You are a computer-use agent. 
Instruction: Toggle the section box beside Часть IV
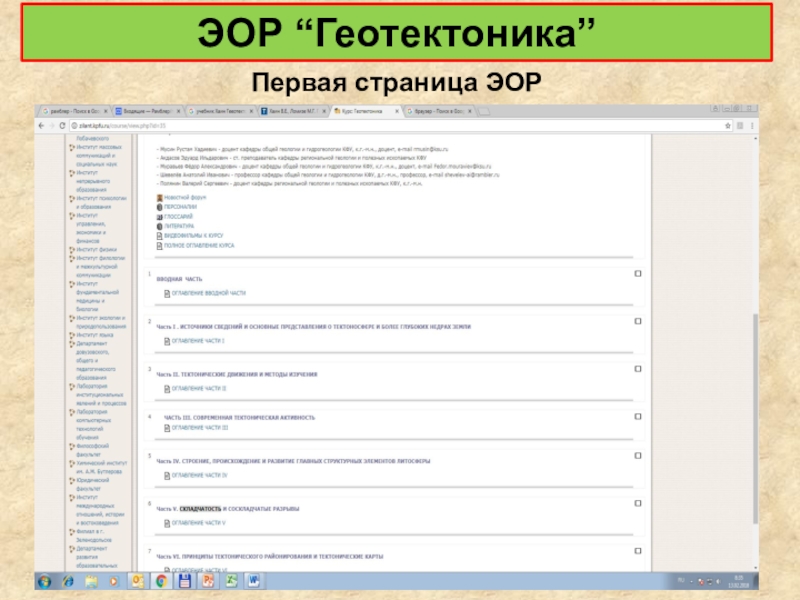636,457
